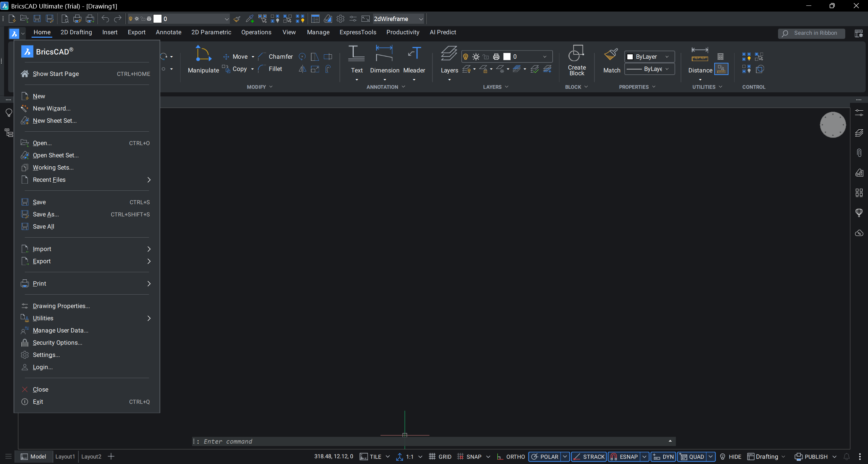Open the ExpressTools ribbon tab
The width and height of the screenshot is (868, 464).
358,32
